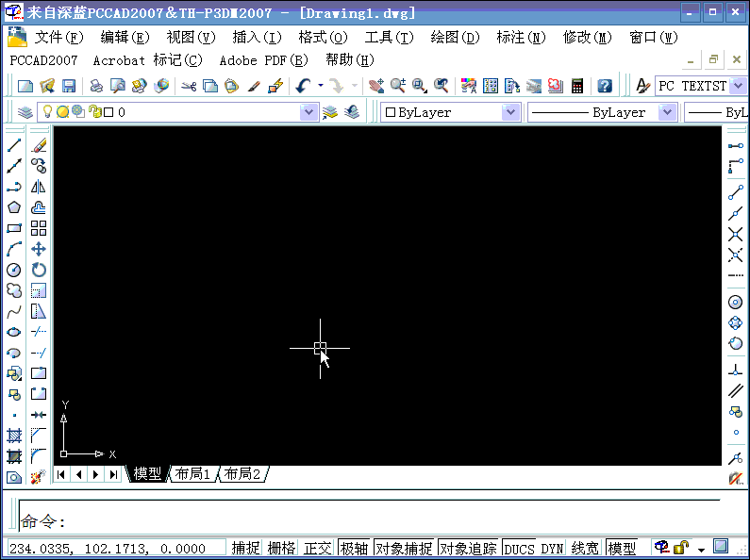Select the Offset modify tool
750x560 pixels.
[39, 206]
